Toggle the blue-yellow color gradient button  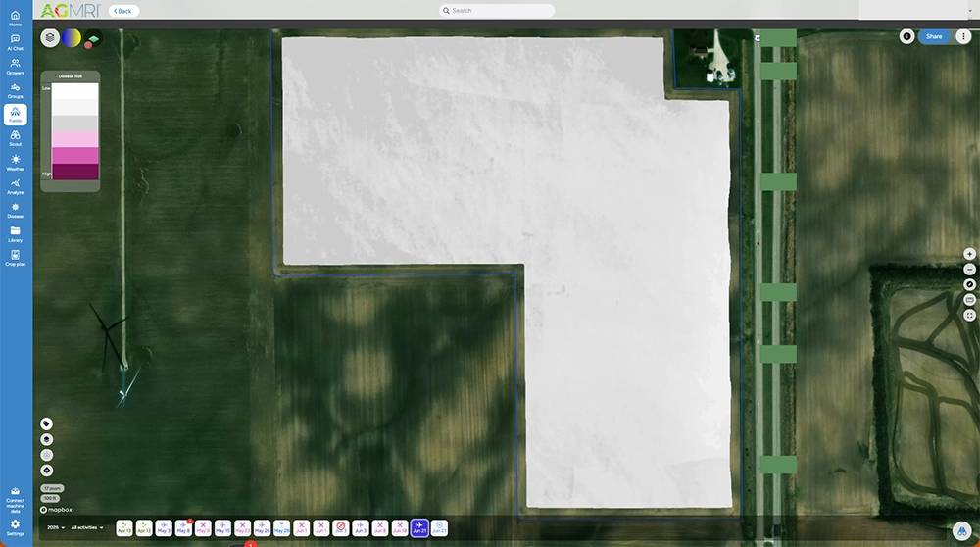[72, 37]
